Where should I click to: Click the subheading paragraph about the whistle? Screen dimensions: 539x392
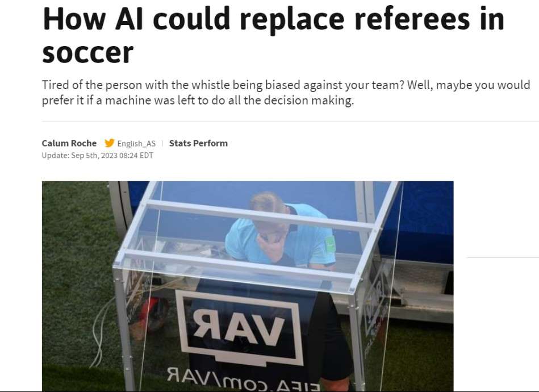(286, 93)
